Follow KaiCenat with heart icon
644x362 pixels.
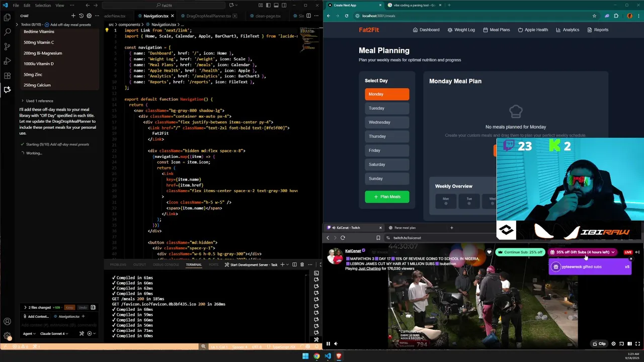[x=489, y=252]
